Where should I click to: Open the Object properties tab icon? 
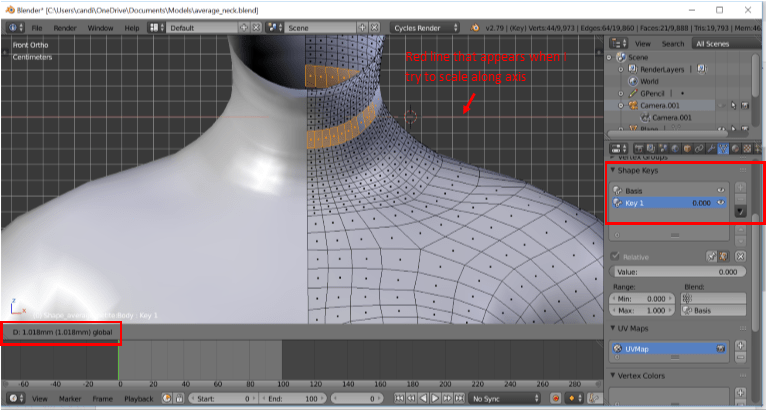[x=687, y=148]
